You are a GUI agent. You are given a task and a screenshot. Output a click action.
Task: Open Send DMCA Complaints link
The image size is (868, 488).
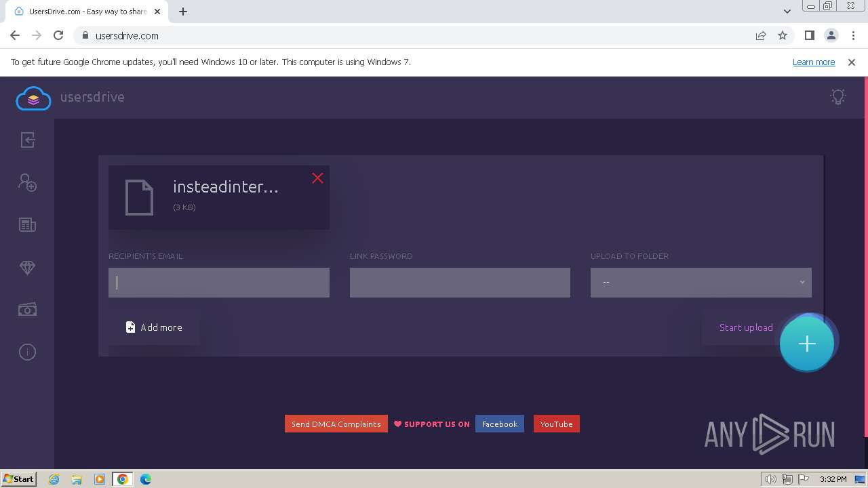[336, 424]
